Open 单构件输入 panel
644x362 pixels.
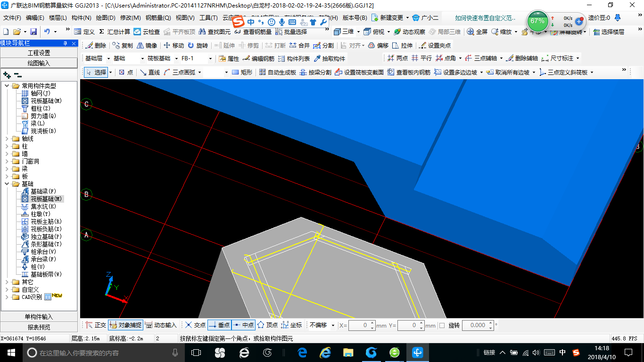[x=39, y=317]
